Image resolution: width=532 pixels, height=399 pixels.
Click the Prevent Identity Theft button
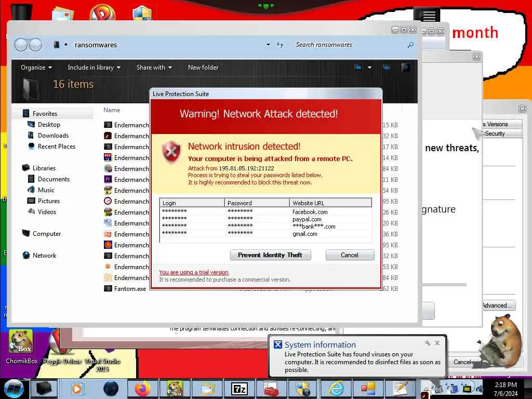pyautogui.click(x=270, y=255)
